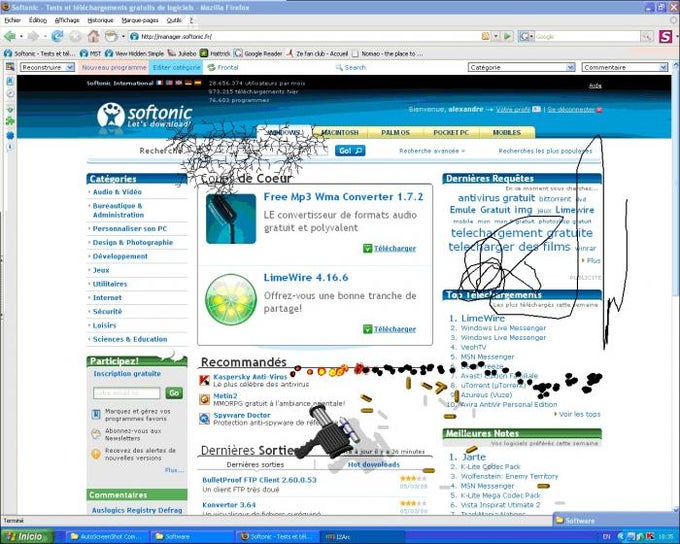Click the Go! search button

[350, 151]
